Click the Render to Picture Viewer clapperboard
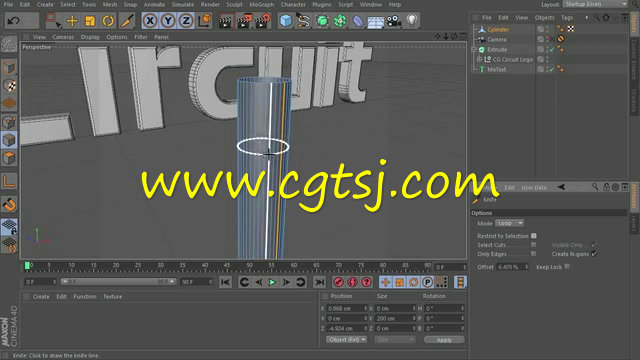The height and width of the screenshot is (360, 640). (243, 20)
